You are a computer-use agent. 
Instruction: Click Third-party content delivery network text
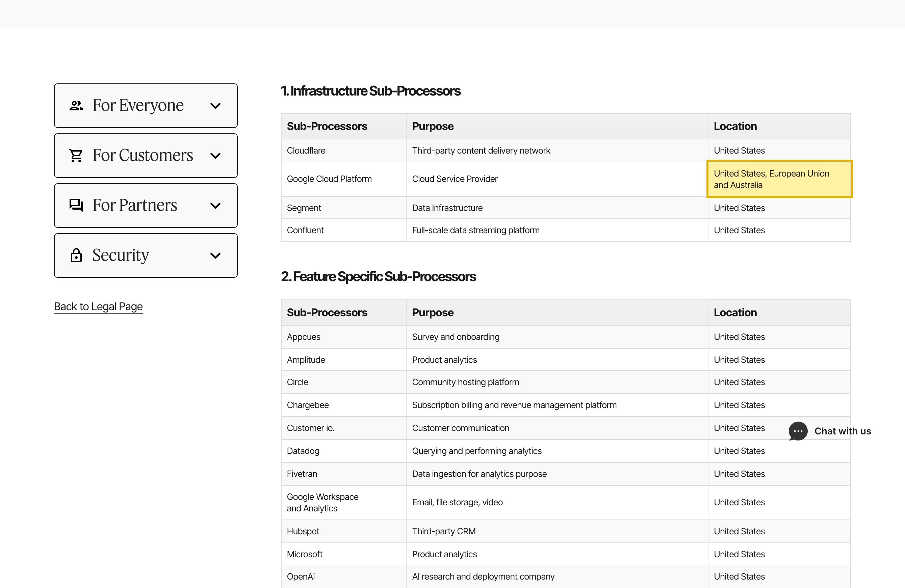(x=481, y=151)
